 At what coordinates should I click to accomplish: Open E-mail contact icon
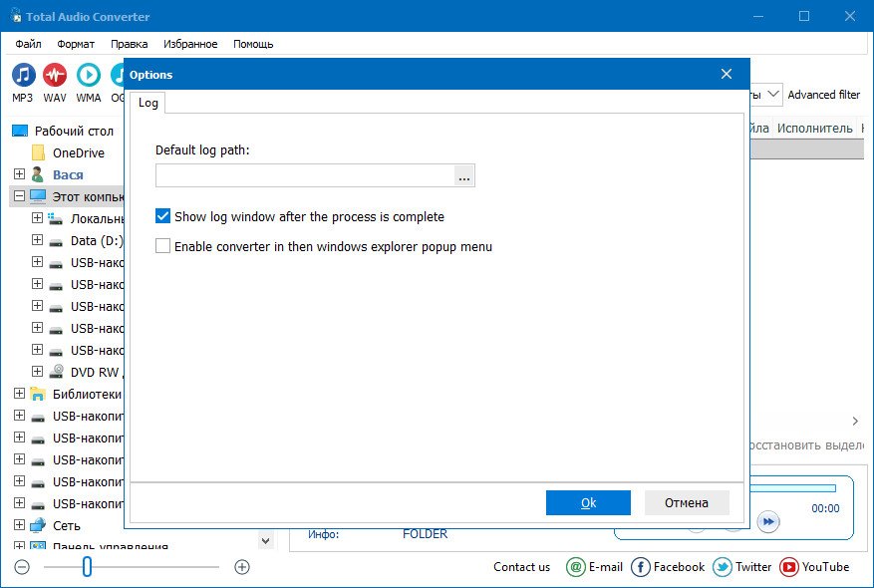(x=575, y=567)
